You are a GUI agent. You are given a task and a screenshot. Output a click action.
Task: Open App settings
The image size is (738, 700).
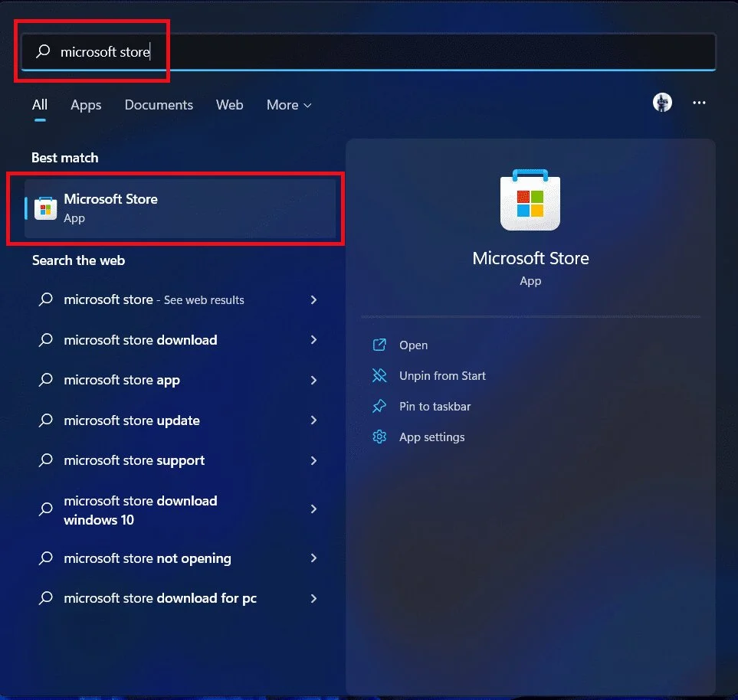pos(431,437)
